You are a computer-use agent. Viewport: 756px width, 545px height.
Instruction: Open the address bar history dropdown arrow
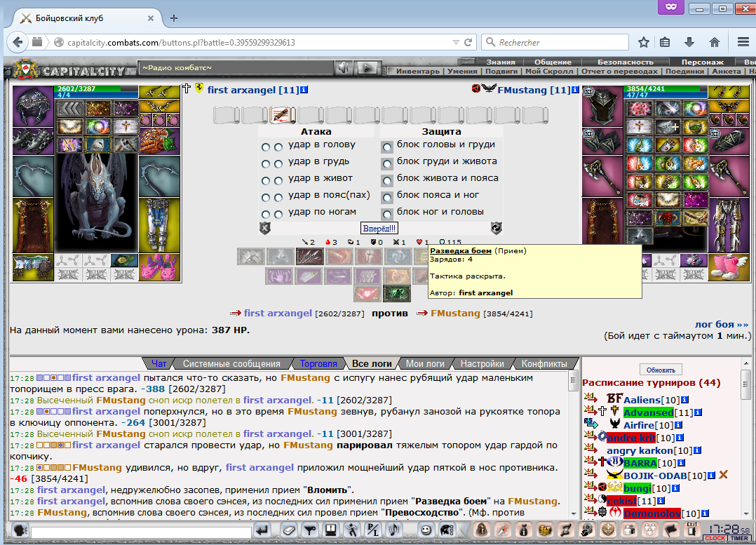[456, 43]
